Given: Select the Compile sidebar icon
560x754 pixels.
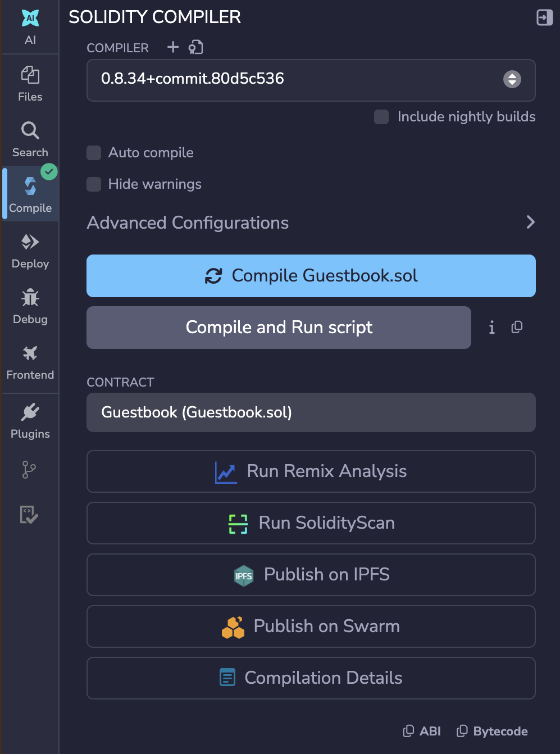Looking at the screenshot, I should click(30, 195).
